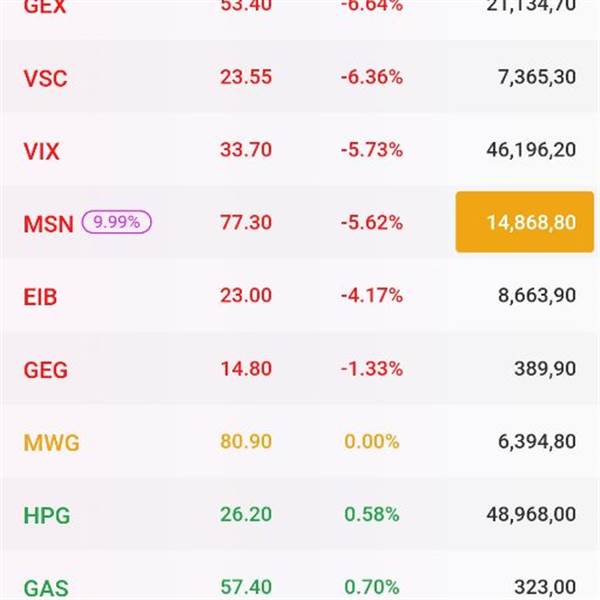Open the VSC stock ticker
Screen dimensions: 600x600
[45, 78]
